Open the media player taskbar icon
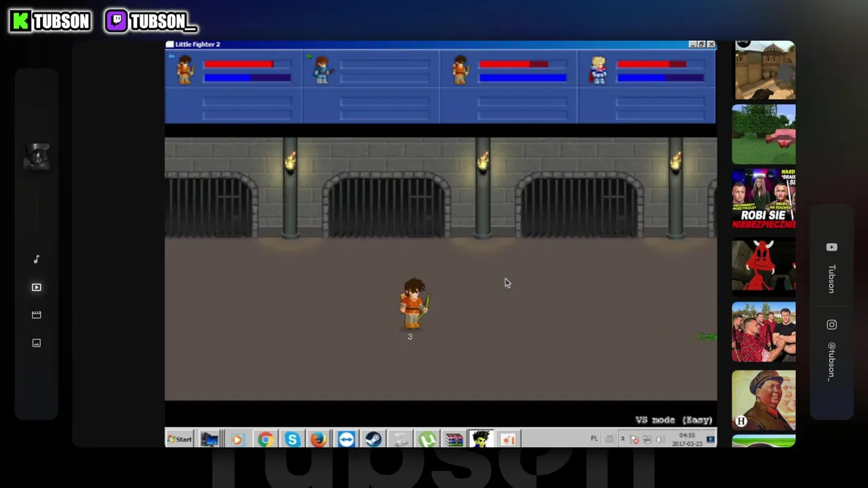 click(x=237, y=440)
